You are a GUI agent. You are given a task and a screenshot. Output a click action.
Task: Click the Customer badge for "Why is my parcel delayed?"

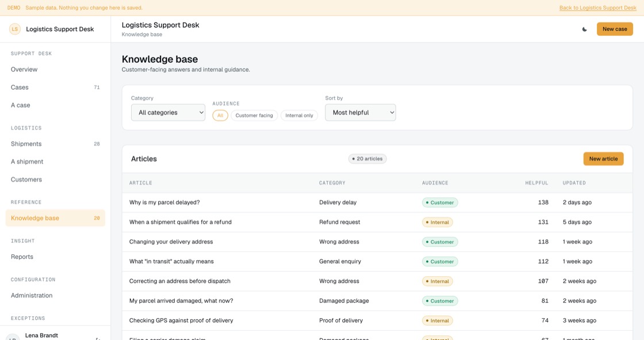[x=440, y=203]
